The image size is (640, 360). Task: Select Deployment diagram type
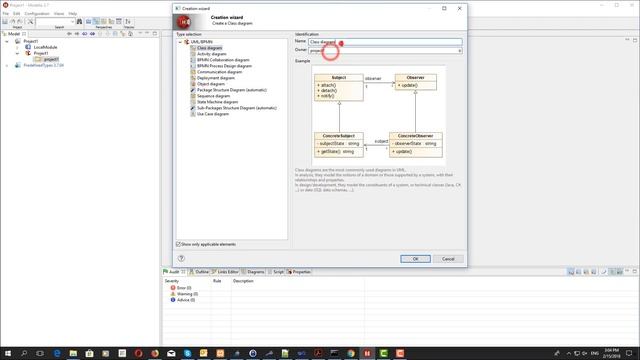[216, 78]
